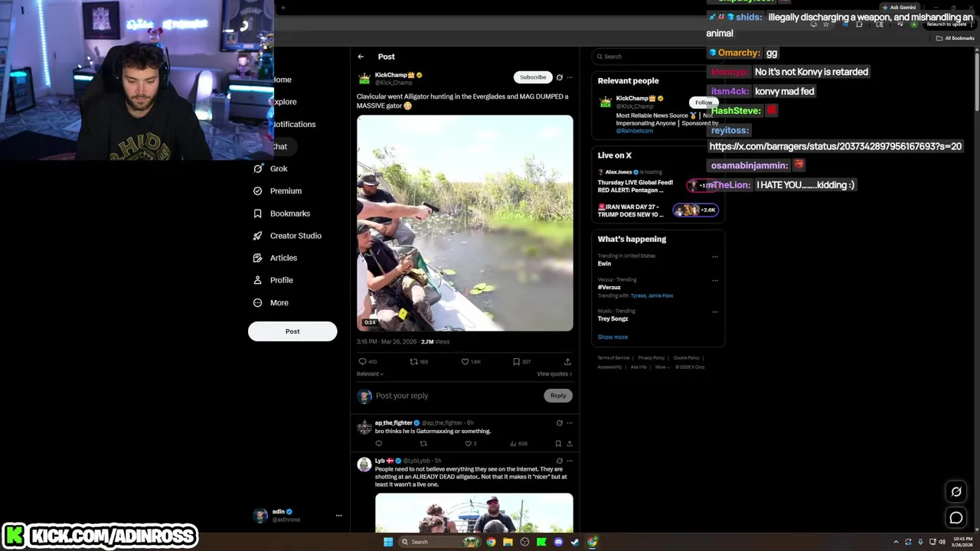Open Google Chrome from the taskbar
Viewport: 980px width, 551px height.
pos(491,542)
